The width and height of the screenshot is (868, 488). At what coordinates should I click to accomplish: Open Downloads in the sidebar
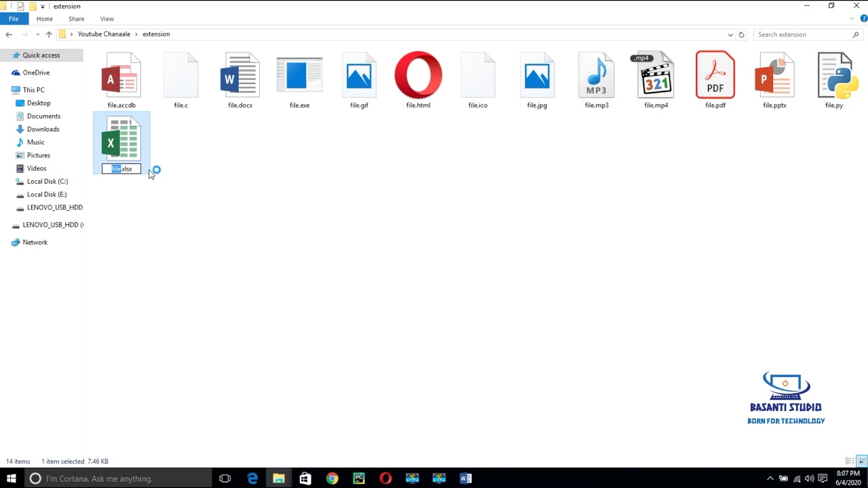click(x=43, y=129)
